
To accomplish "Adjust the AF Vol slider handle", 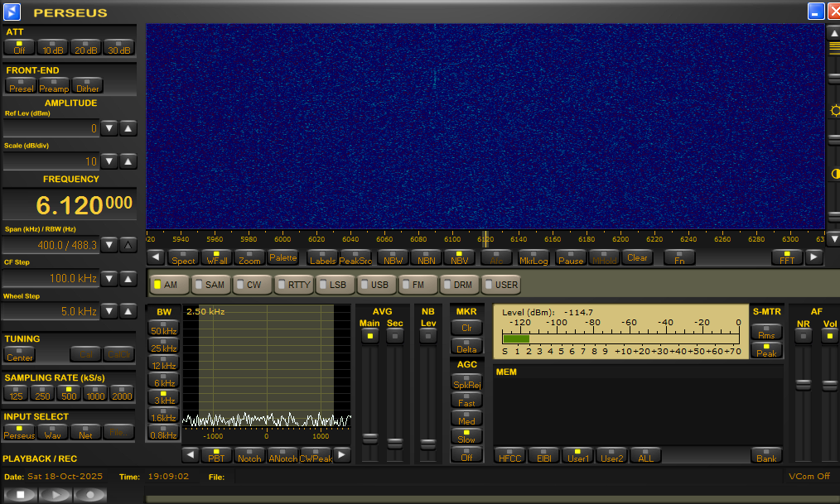I will (x=828, y=385).
